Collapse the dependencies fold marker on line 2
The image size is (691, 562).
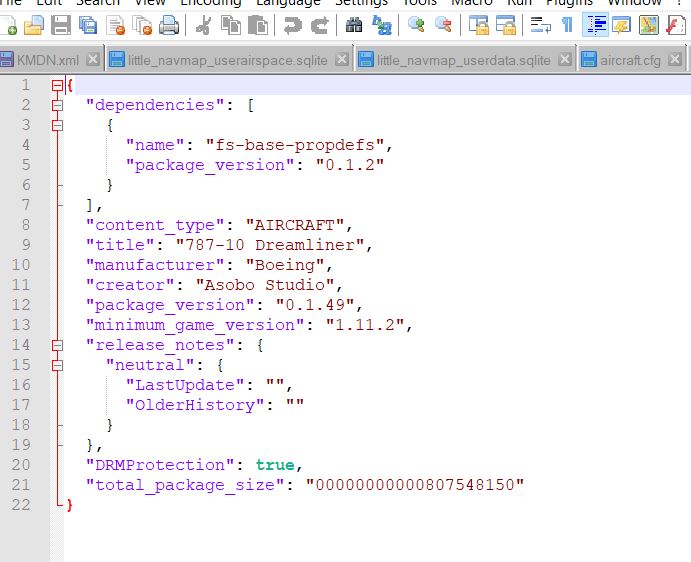57,105
